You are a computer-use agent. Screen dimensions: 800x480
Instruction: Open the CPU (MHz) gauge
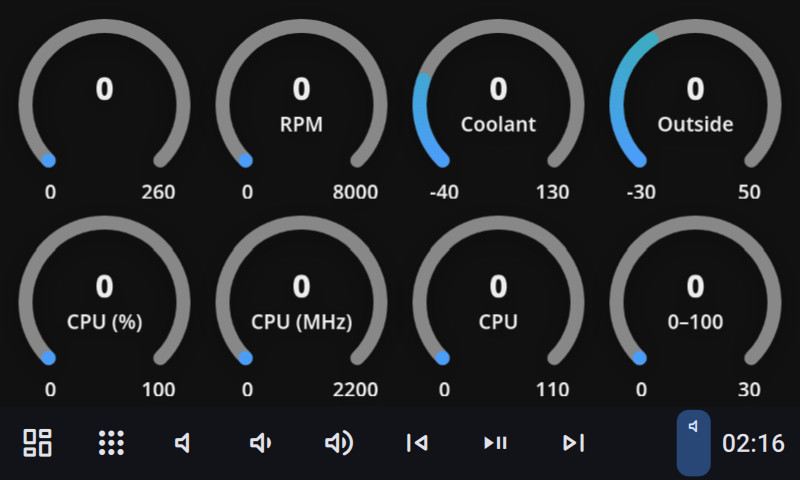pos(301,302)
